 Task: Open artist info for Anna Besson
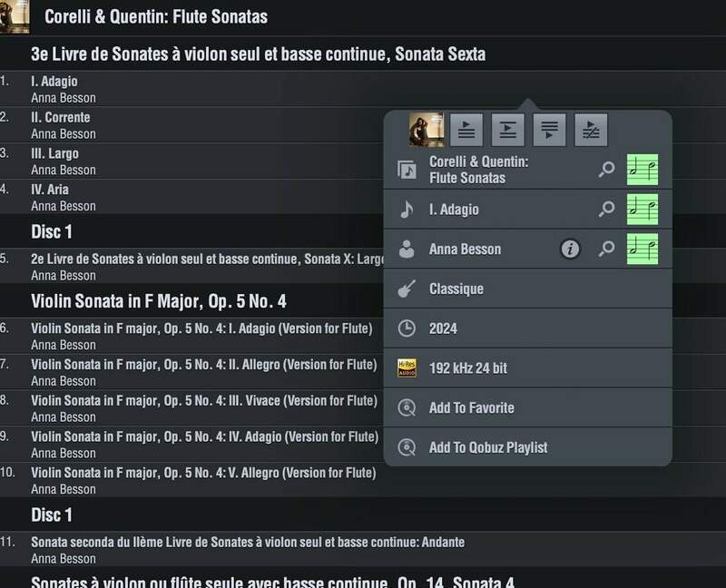570,250
